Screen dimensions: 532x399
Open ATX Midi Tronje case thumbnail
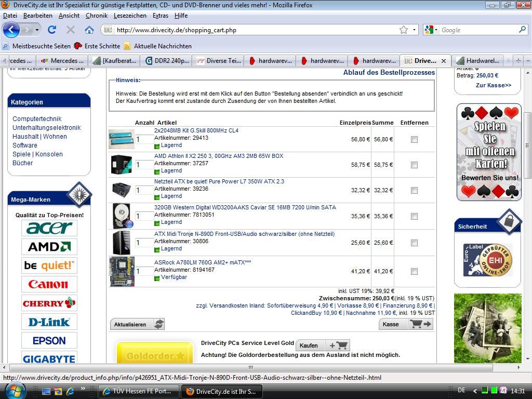122,243
